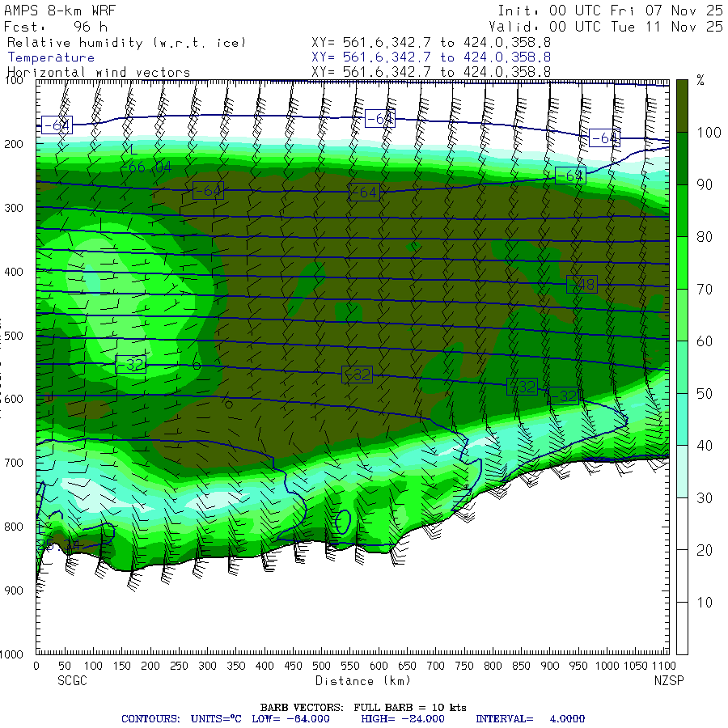Click the 750 distance axis label
The image size is (728, 728).
pyautogui.click(x=464, y=666)
